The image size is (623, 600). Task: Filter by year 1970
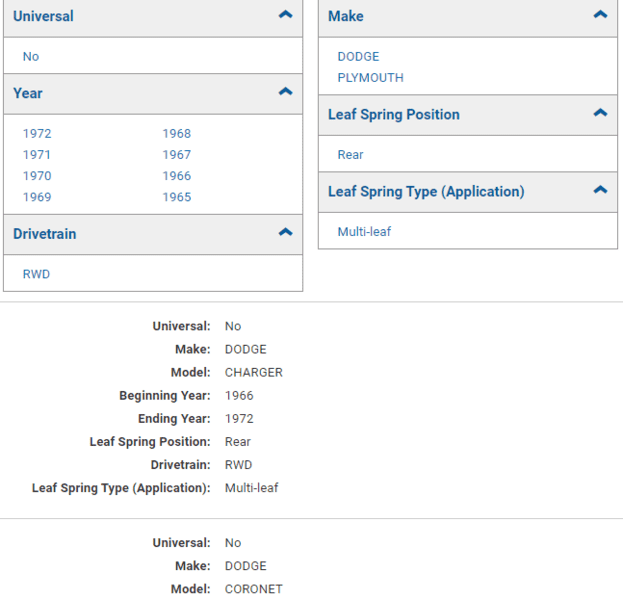pos(37,176)
